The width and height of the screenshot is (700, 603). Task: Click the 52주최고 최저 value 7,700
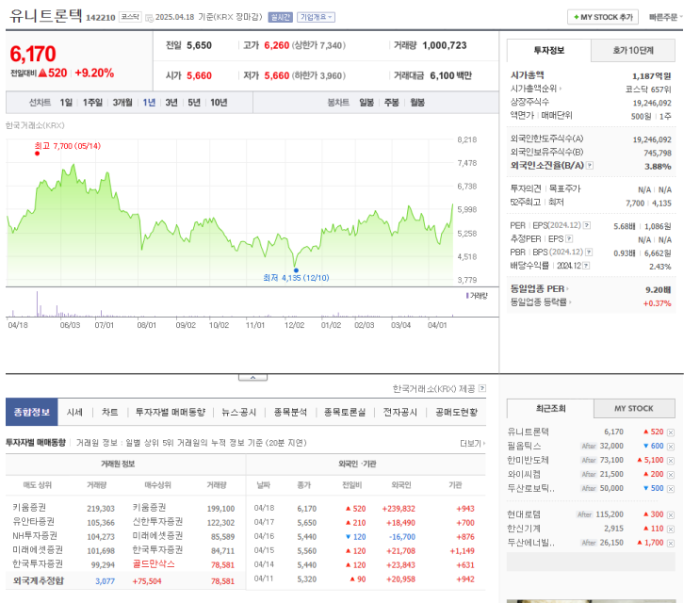[x=635, y=204]
